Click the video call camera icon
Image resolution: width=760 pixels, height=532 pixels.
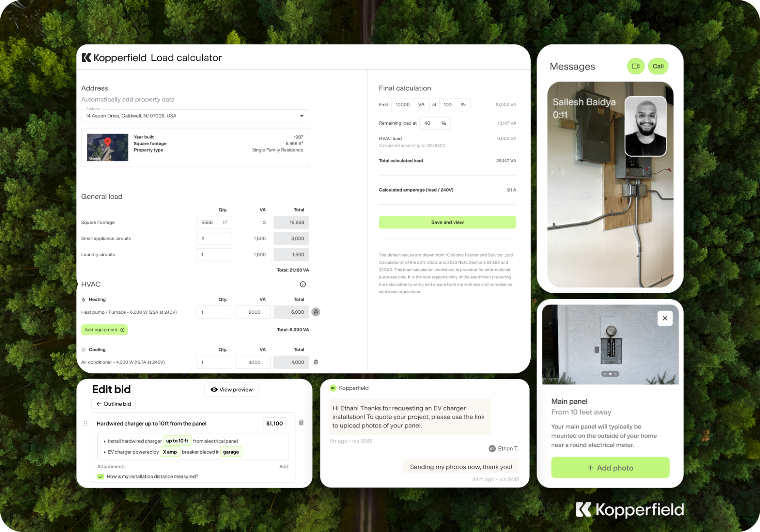(635, 66)
